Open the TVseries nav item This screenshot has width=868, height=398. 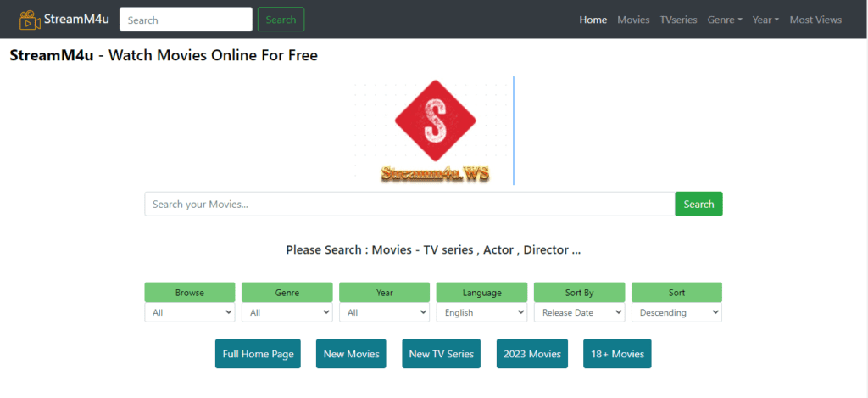(x=678, y=20)
